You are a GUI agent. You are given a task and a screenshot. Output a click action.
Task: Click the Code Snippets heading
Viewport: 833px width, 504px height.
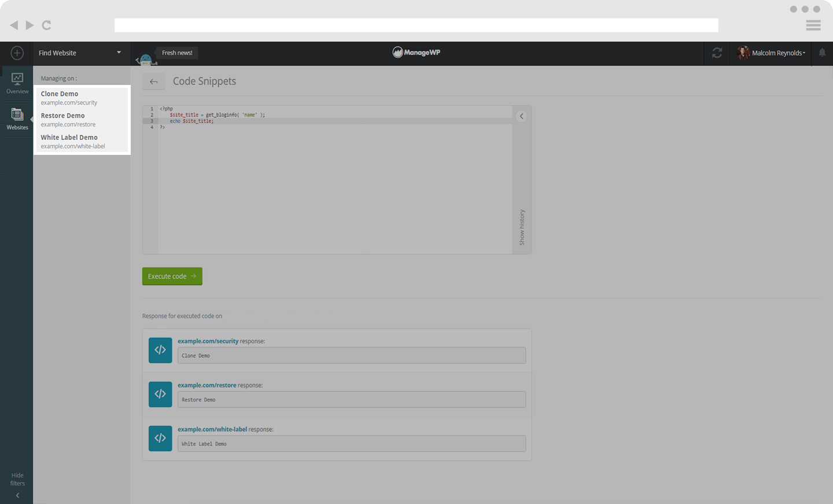click(204, 81)
